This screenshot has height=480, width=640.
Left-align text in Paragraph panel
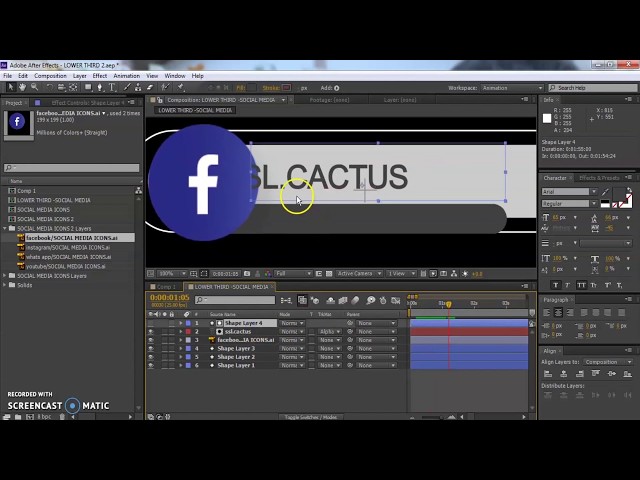point(547,313)
